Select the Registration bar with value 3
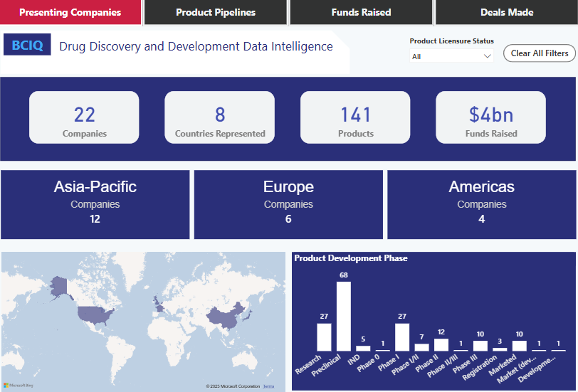 point(500,349)
